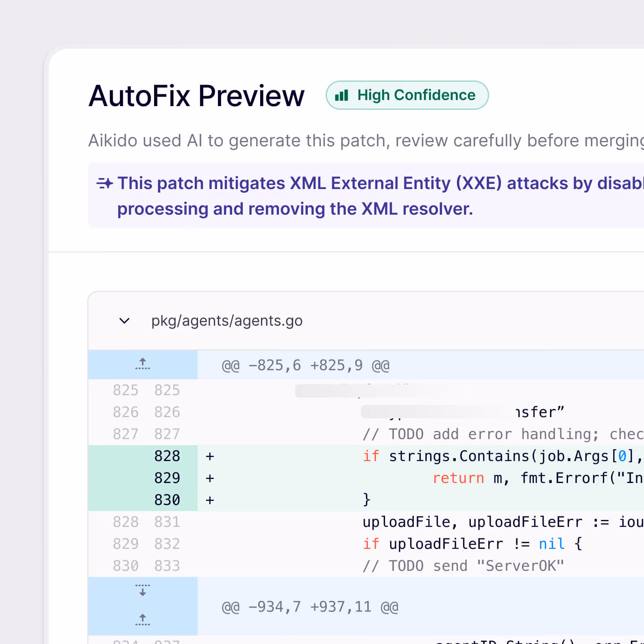Screen dimensions: 644x644
Task: Click the plus marker on line 830
Action: pos(210,500)
